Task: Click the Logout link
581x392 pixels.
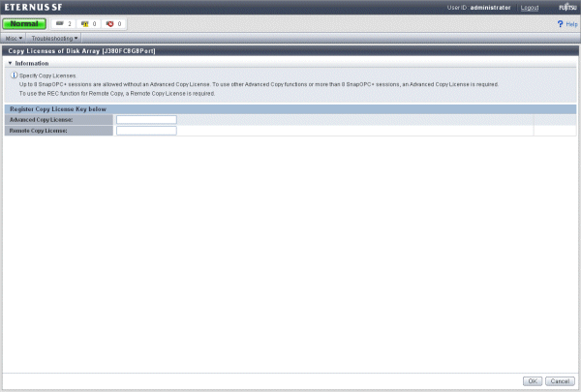Action: point(530,8)
